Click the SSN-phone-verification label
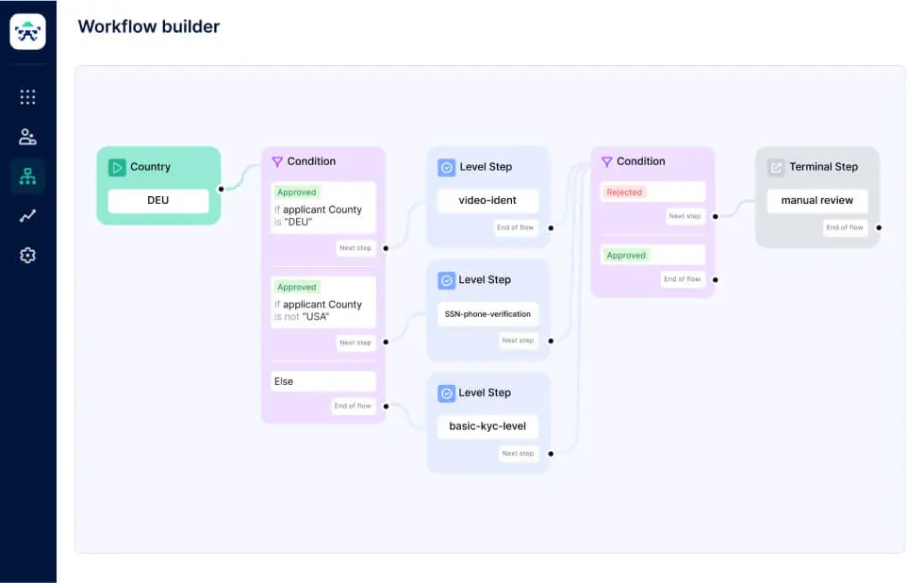 (x=487, y=314)
